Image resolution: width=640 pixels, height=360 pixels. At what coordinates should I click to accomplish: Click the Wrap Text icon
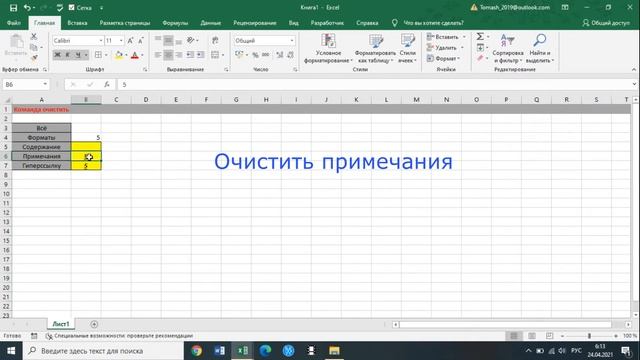click(215, 40)
